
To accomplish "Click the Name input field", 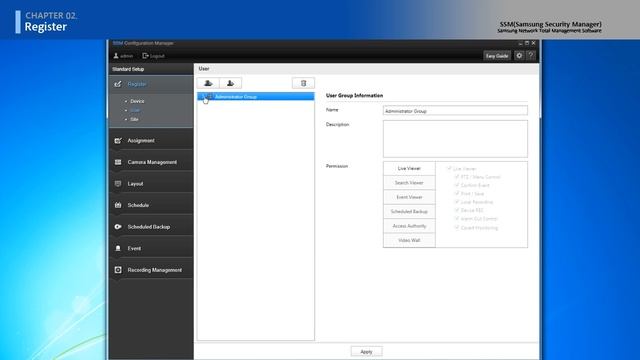I will click(x=455, y=111).
